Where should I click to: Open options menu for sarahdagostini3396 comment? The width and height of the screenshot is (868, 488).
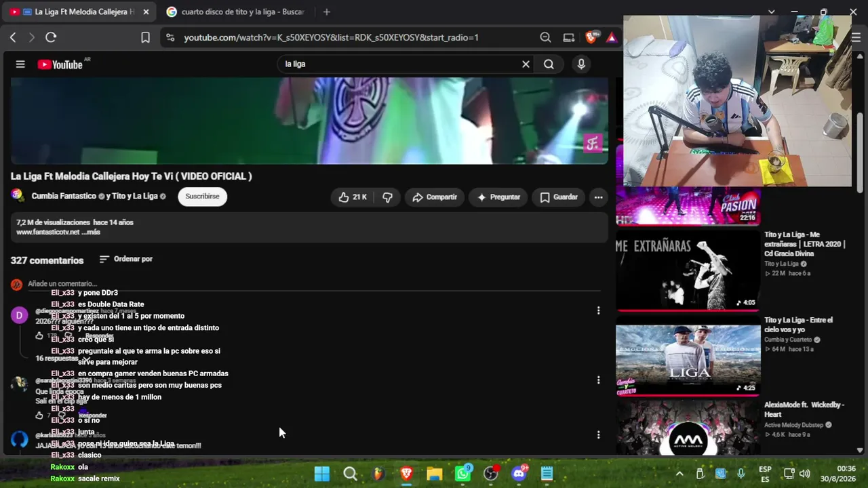coord(598,380)
